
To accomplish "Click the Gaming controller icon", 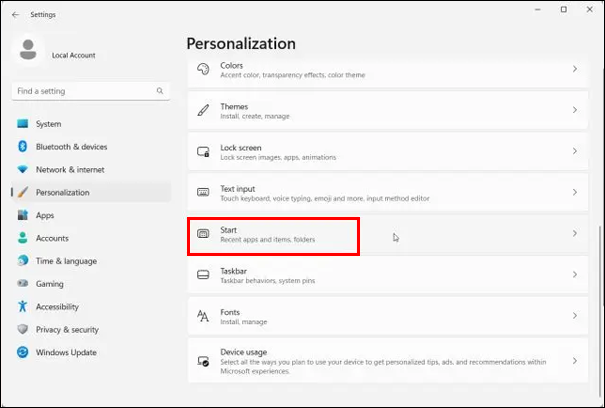I will (22, 284).
